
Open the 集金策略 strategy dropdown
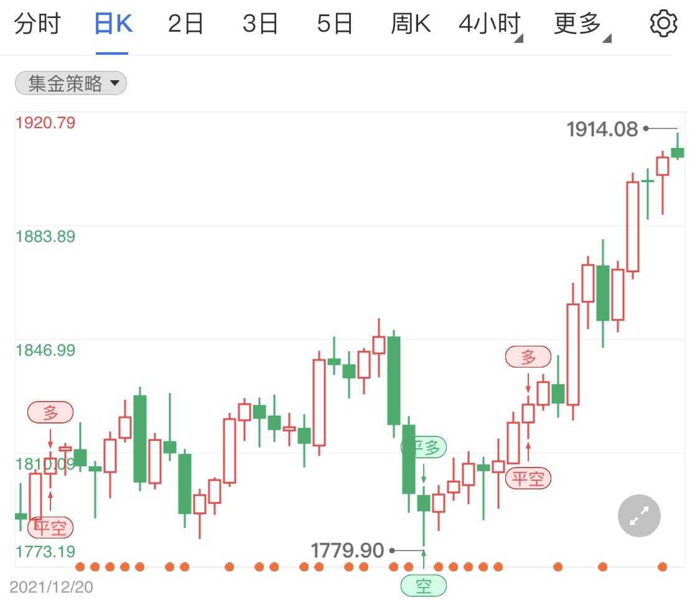[x=70, y=83]
